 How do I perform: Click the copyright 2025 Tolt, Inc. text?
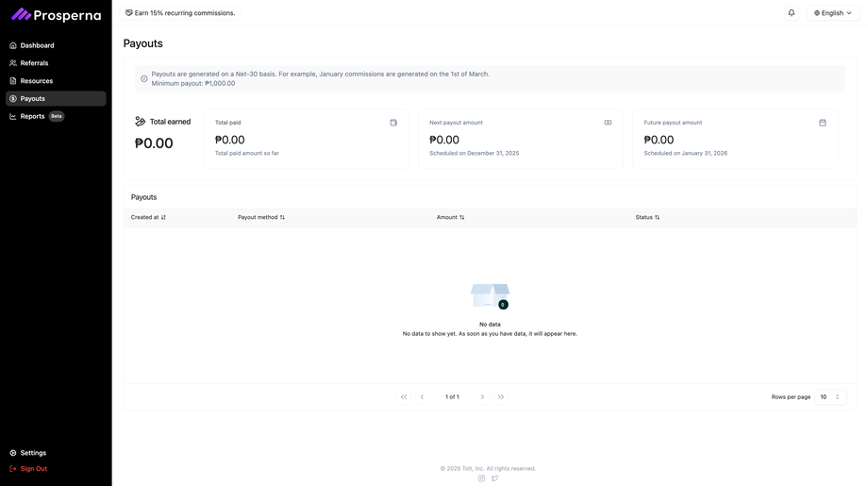coord(488,468)
